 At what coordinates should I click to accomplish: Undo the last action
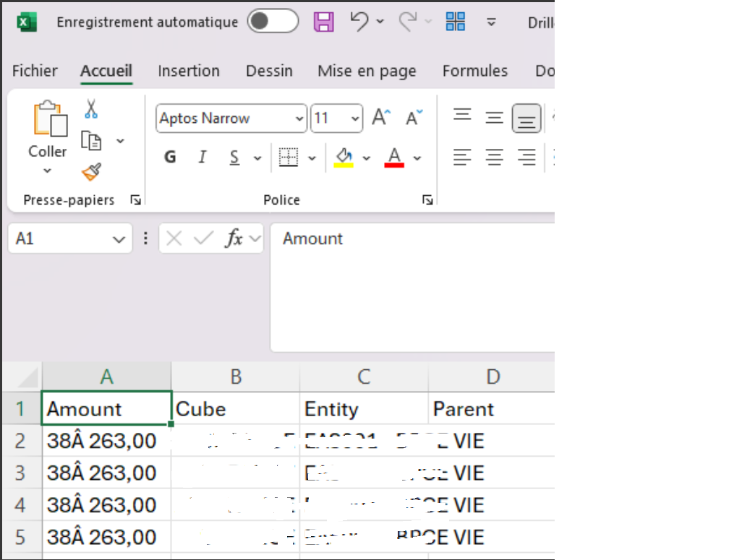359,21
